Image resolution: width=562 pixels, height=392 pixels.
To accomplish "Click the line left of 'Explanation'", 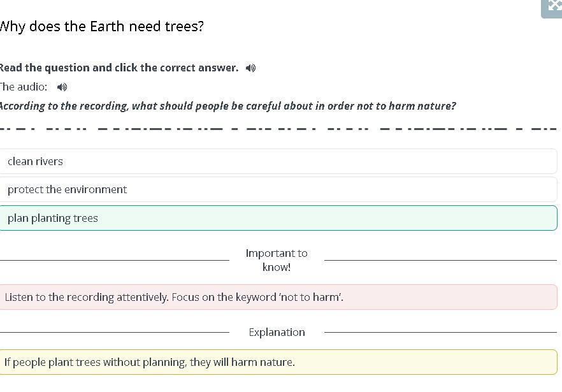I will tap(115, 332).
